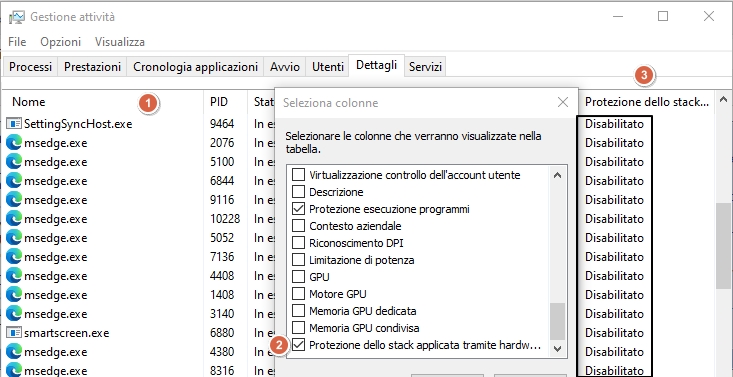Click Disabilitato in the SettingSyncHost.exe row
733x377 pixels.
pos(614,124)
